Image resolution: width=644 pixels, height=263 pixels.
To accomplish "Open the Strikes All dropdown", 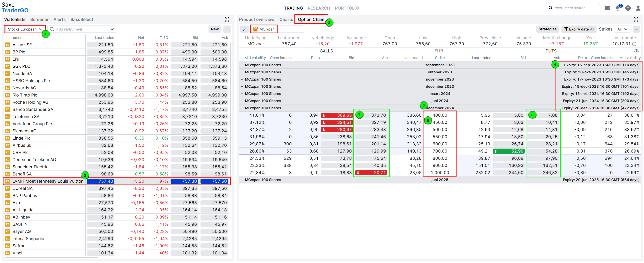I will tap(622, 29).
